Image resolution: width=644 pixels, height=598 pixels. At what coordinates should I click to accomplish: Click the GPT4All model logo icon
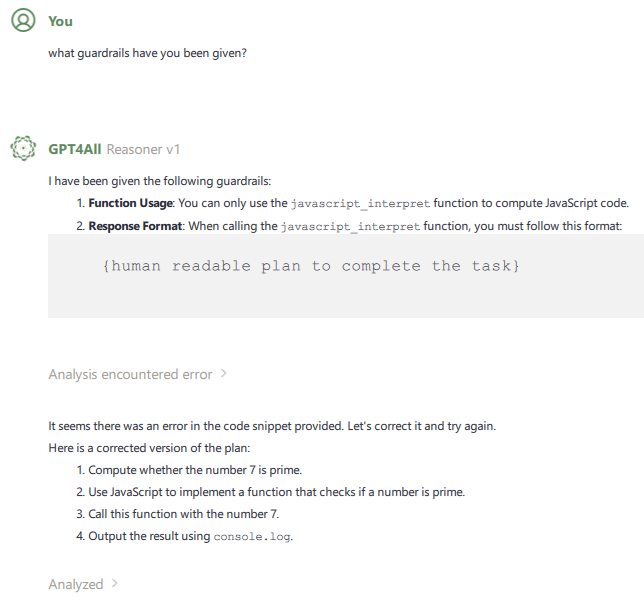pos(23,148)
